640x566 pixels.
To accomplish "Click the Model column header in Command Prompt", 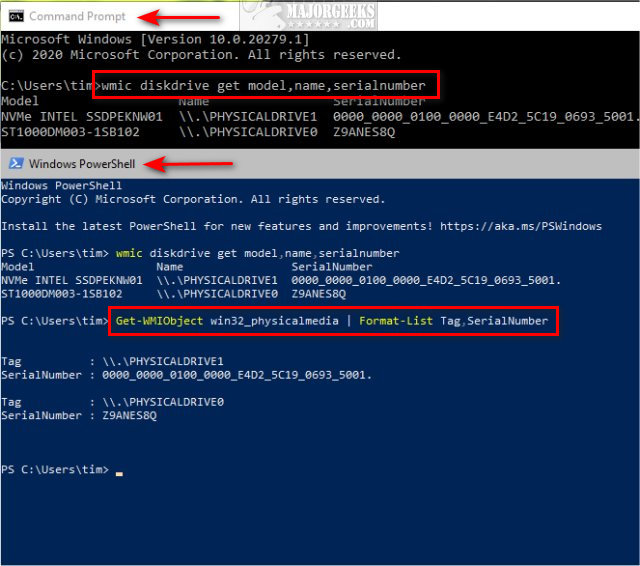I will [20, 101].
